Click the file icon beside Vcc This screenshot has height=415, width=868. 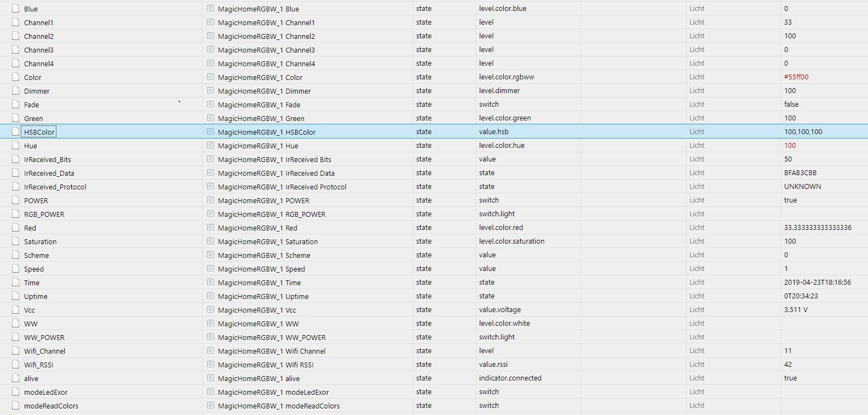click(16, 310)
